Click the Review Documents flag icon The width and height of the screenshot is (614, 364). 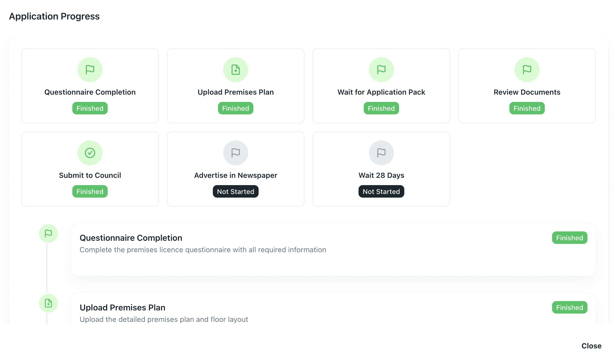click(527, 70)
